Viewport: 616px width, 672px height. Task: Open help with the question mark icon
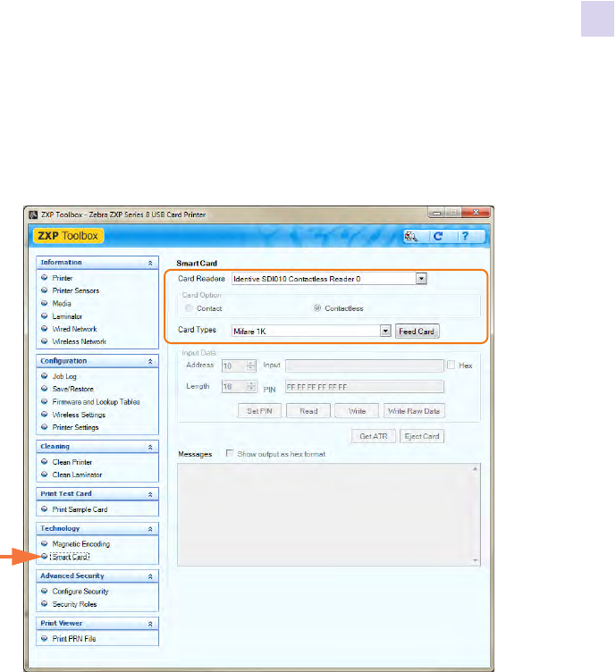[x=465, y=236]
